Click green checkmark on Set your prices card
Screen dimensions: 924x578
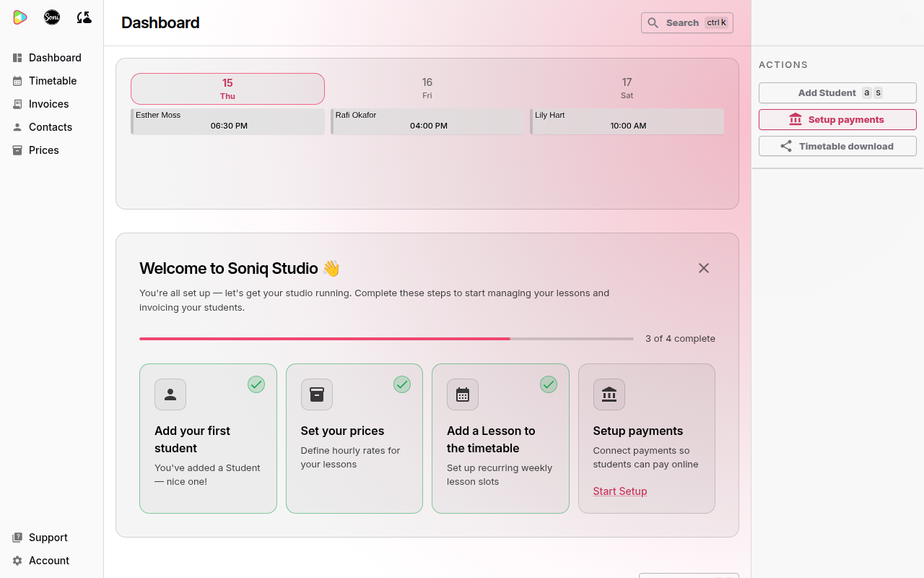coord(402,384)
